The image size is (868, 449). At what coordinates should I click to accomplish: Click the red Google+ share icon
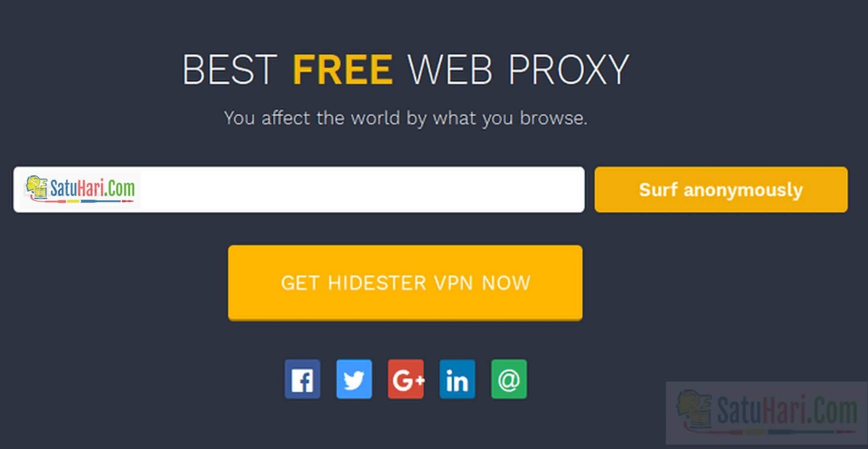click(406, 379)
